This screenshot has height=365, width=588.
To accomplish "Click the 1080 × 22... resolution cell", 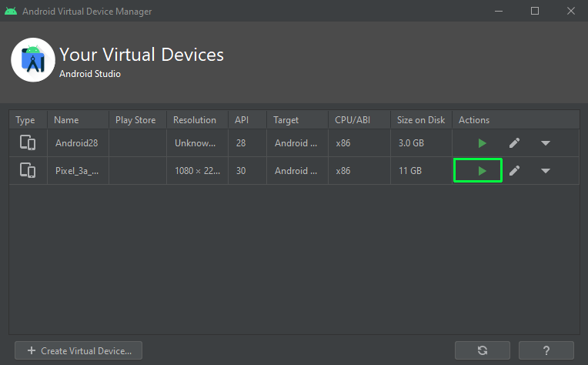I will [x=197, y=171].
